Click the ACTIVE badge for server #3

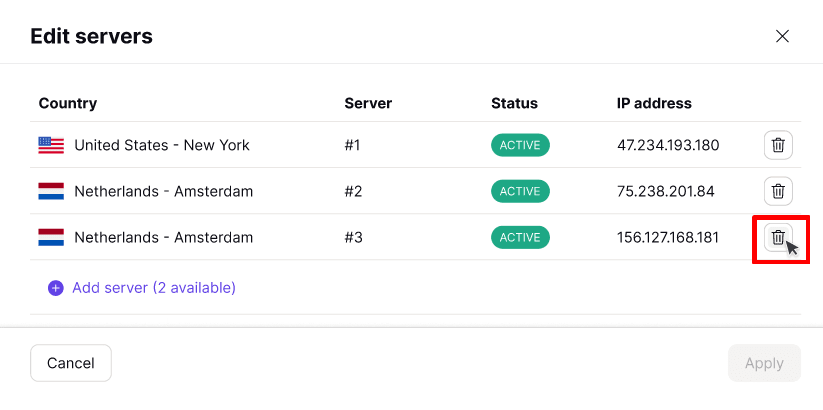[x=520, y=238]
